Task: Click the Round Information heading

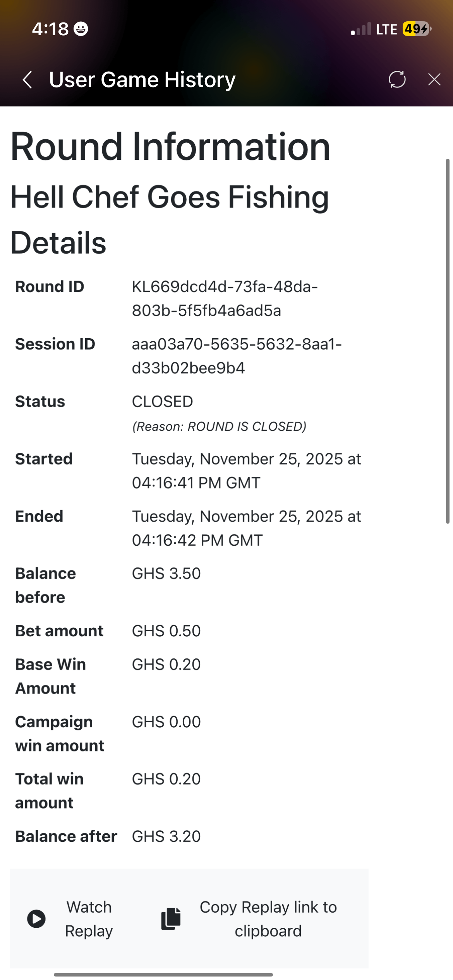Action: 170,146
